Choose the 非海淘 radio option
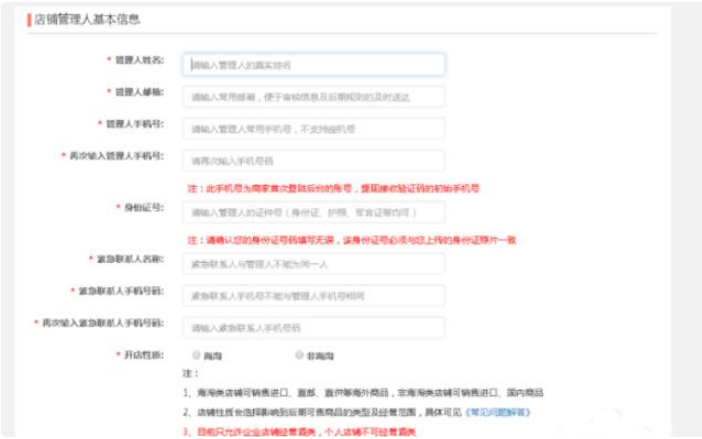This screenshot has height=439, width=702. tap(299, 355)
